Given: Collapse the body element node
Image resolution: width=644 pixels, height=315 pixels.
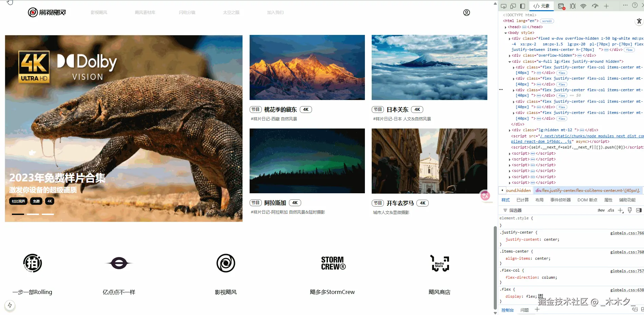Looking at the screenshot, I should [x=506, y=33].
